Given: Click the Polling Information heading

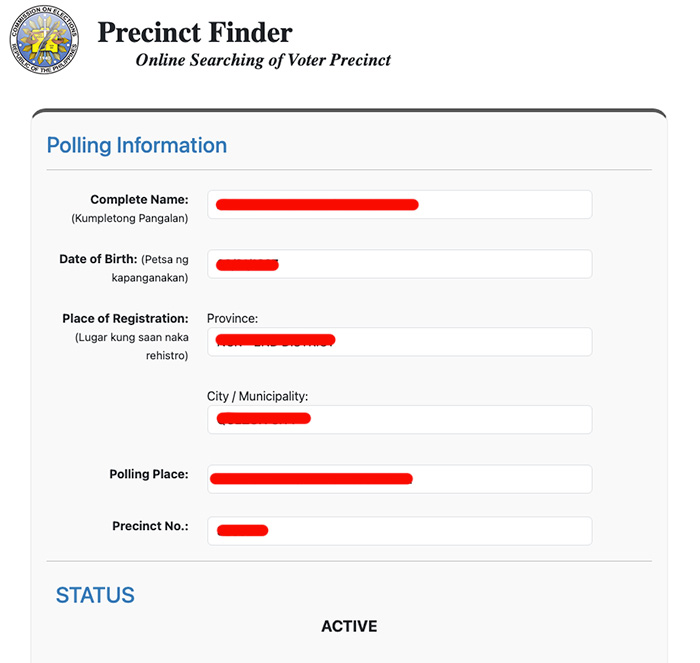Looking at the screenshot, I should tap(137, 146).
